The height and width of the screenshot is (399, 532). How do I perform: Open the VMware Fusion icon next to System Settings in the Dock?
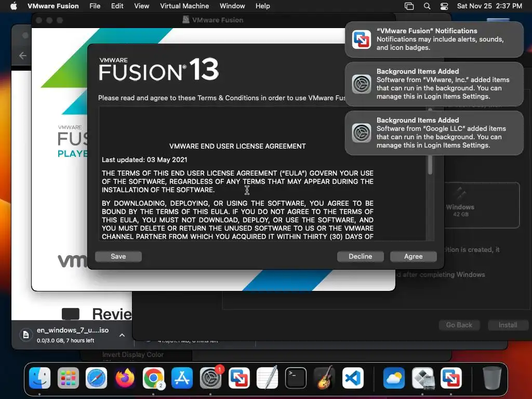239,378
